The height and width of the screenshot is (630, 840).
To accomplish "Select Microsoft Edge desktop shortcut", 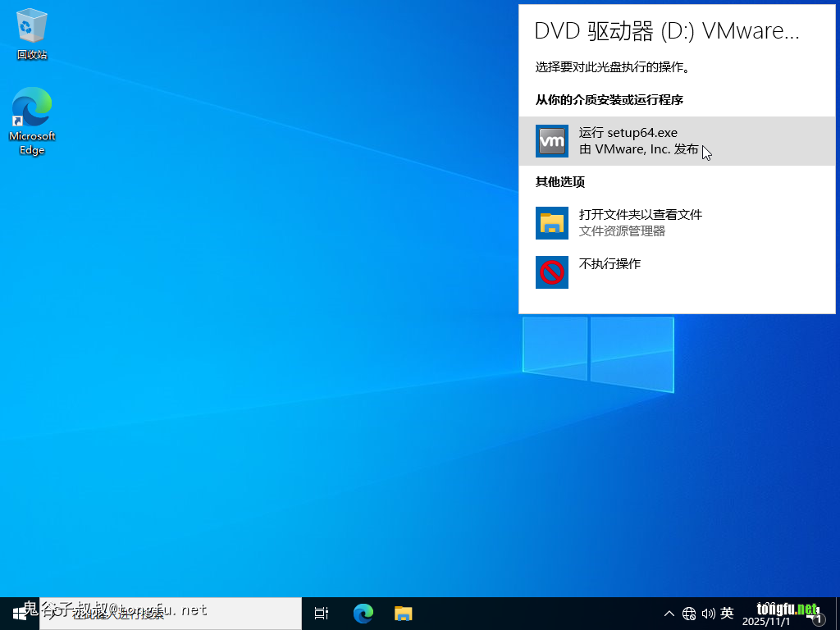I will pos(31,121).
